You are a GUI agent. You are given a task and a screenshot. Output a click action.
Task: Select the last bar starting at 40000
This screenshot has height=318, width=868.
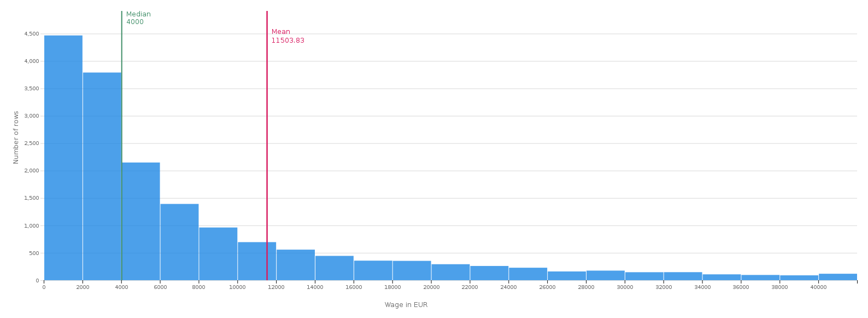point(838,277)
